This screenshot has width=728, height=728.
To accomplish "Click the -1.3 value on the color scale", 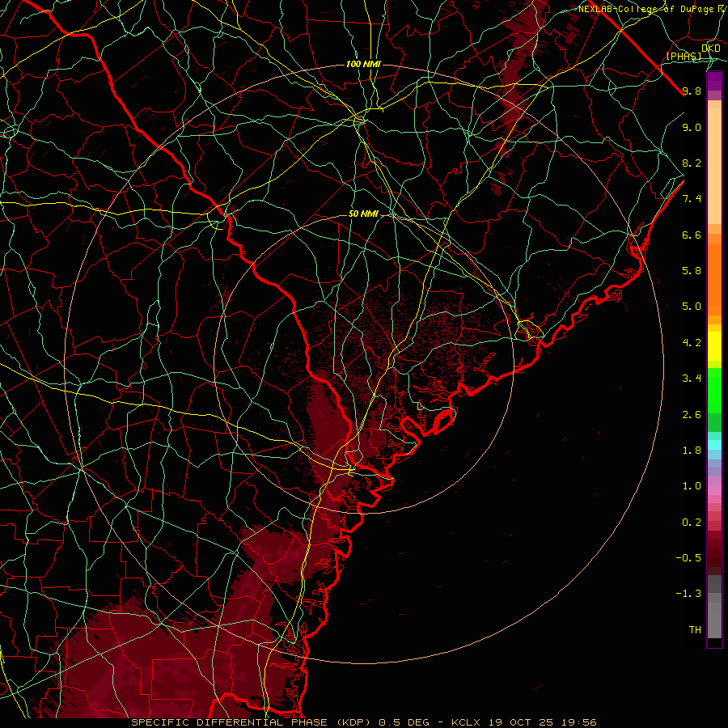I will tap(688, 594).
